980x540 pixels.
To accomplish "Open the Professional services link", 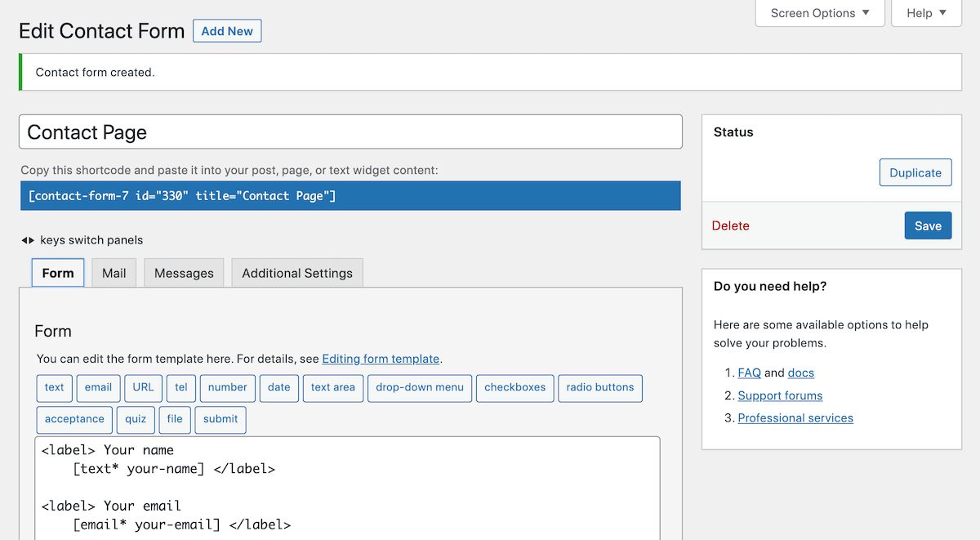I will click(795, 417).
